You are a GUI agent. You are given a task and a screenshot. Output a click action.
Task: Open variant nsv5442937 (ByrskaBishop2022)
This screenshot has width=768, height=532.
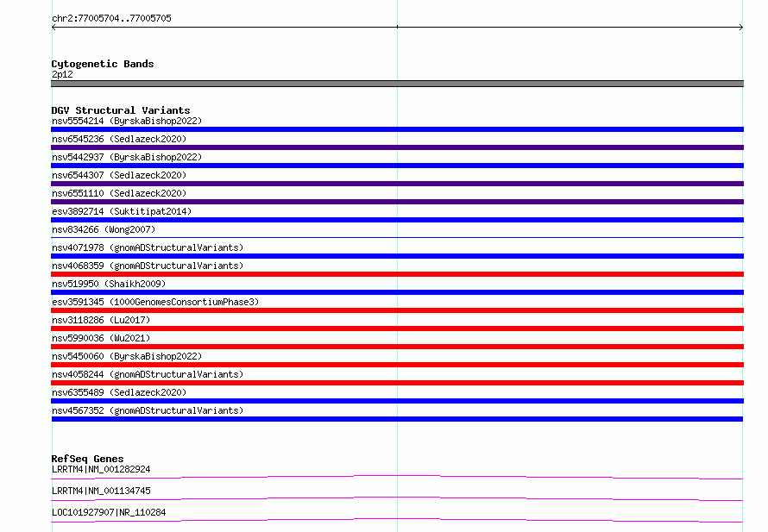(127, 157)
